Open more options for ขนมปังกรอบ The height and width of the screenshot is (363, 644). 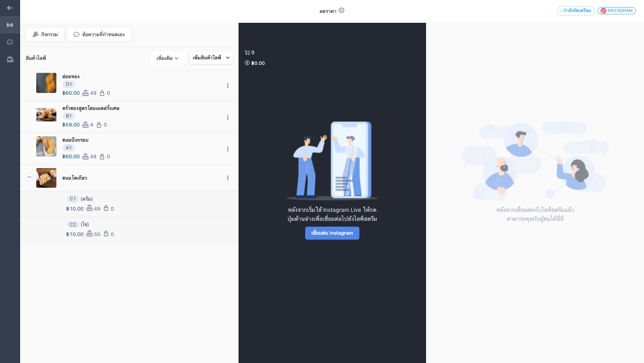(227, 149)
